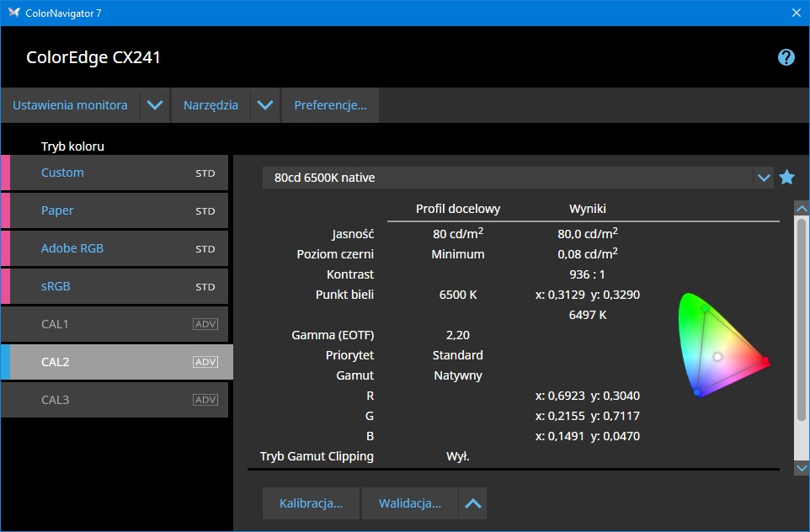
Task: Open the 80cd 6500K native target dropdown
Action: pos(764,178)
